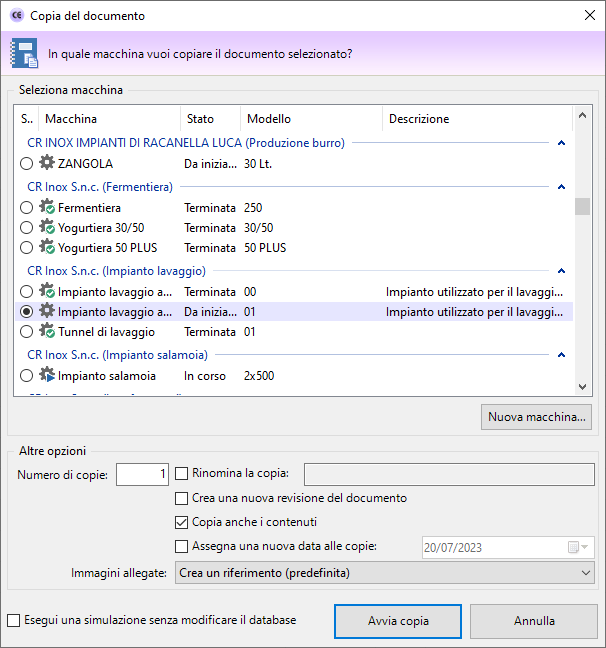This screenshot has width=606, height=648.
Task: Sort list by Macchina column header
Action: (x=110, y=119)
